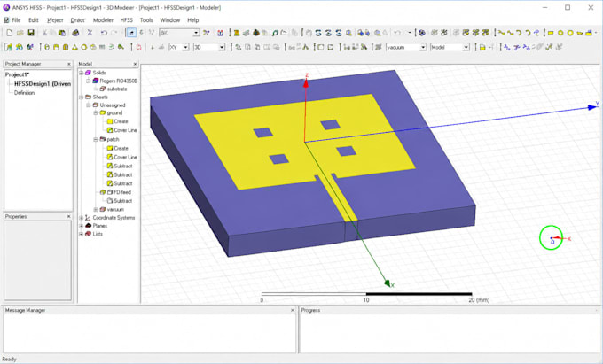Click the Fit All view magnifier icon

point(378,33)
